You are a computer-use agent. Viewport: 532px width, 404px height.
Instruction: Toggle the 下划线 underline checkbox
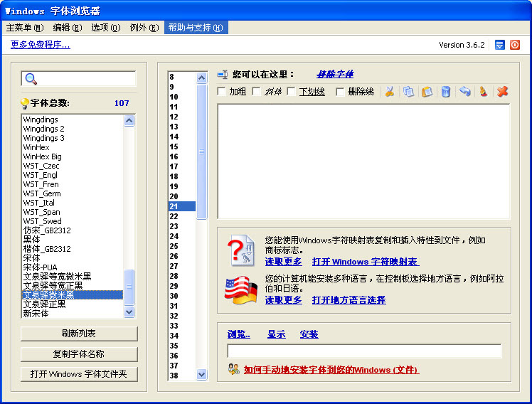pos(292,92)
